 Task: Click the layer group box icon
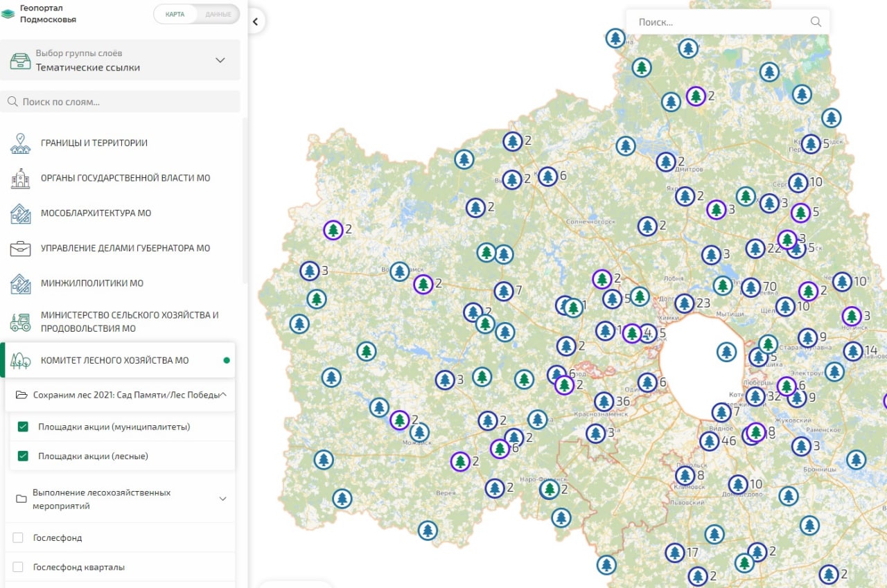20,60
